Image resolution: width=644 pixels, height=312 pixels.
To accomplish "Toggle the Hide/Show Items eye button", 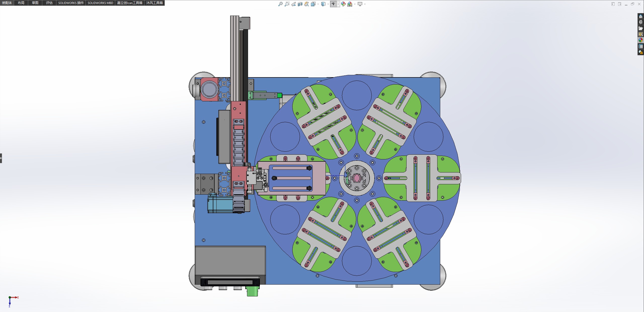I will [x=333, y=4].
